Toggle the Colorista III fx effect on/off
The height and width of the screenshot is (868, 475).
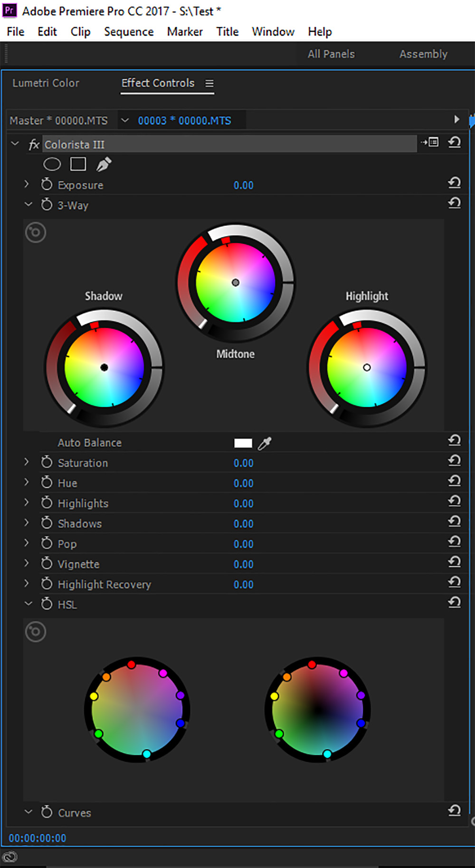(x=34, y=145)
